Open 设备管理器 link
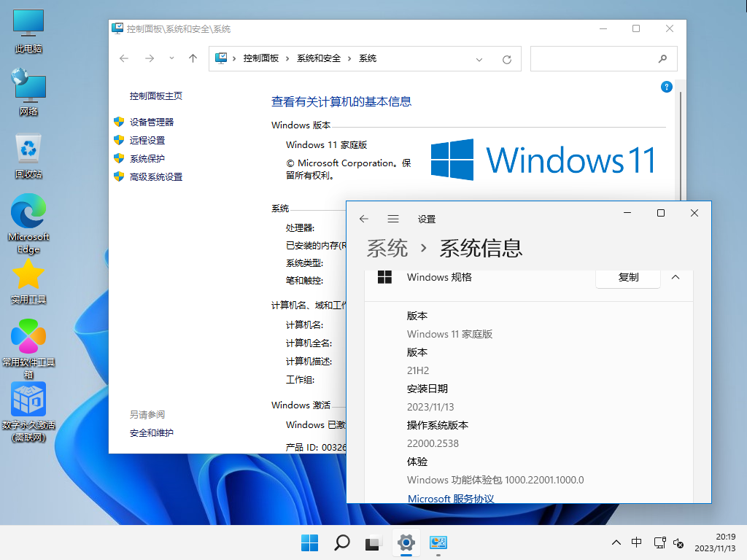Screen dimensions: 747x560 pyautogui.click(x=152, y=122)
